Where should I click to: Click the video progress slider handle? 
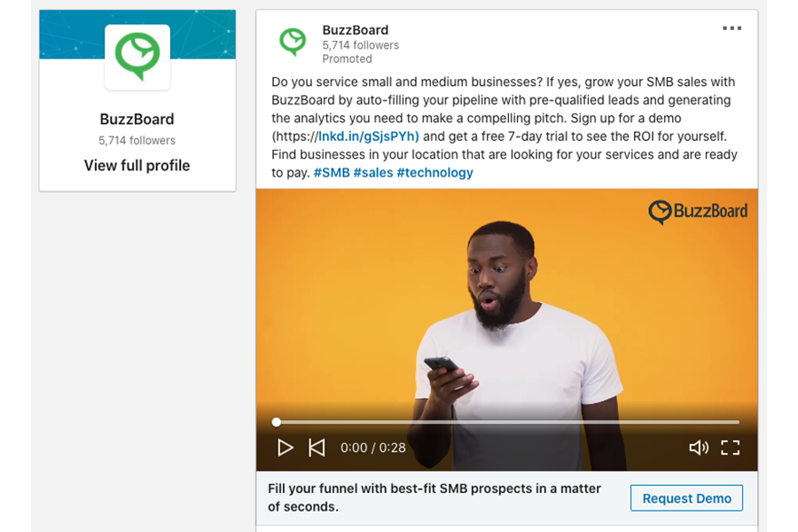[x=277, y=422]
